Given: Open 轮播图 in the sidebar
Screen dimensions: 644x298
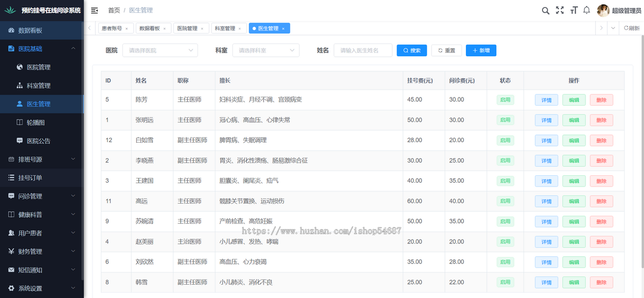Looking at the screenshot, I should point(42,122).
